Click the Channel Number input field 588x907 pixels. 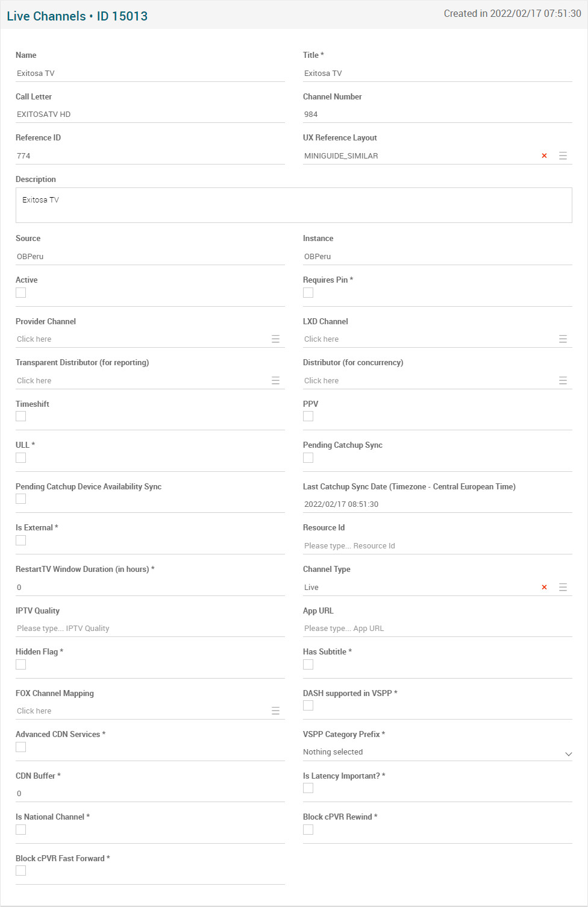(x=437, y=115)
